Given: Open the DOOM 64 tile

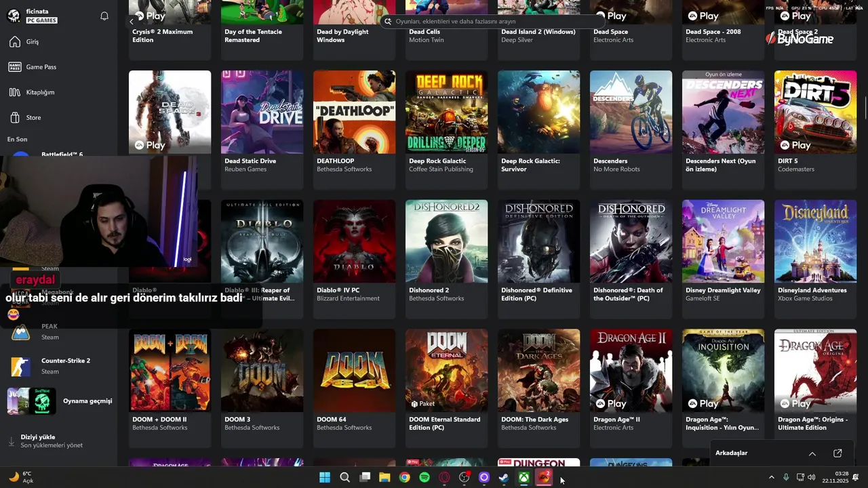Looking at the screenshot, I should 354,388.
